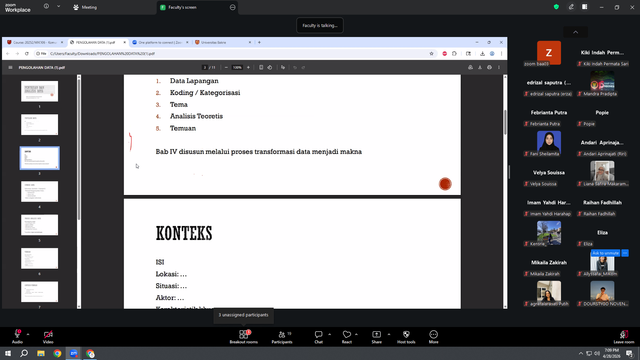Click Leave room at the toolbar's end

pos(624,337)
